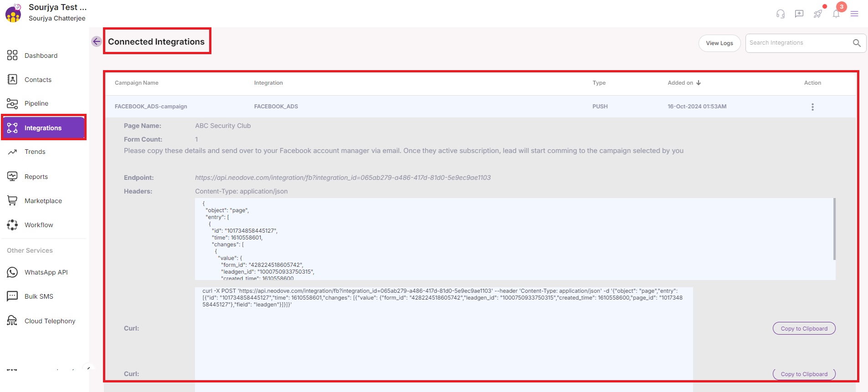Screen dimensions: 868x392
Task: Collapse the FACEBOOK_ADS-campaign row
Action: tap(151, 107)
